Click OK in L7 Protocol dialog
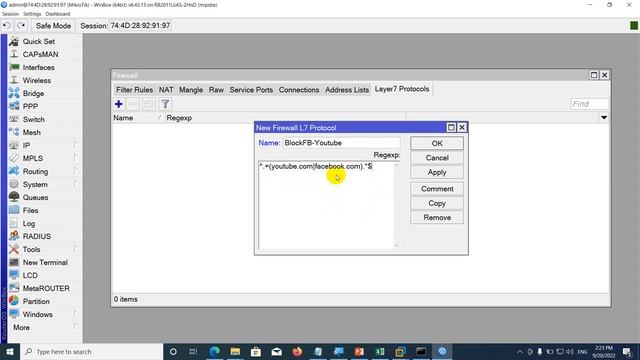Image resolution: width=640 pixels, height=360 pixels. click(437, 143)
